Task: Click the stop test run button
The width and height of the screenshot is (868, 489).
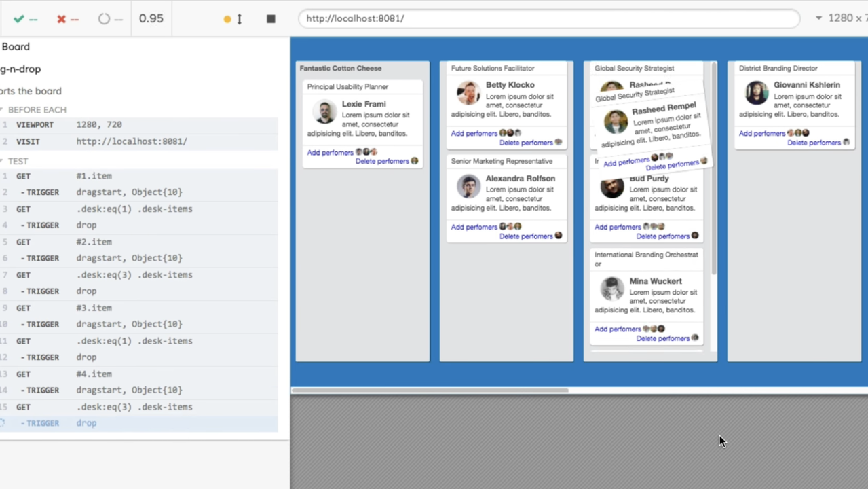Action: click(x=271, y=19)
